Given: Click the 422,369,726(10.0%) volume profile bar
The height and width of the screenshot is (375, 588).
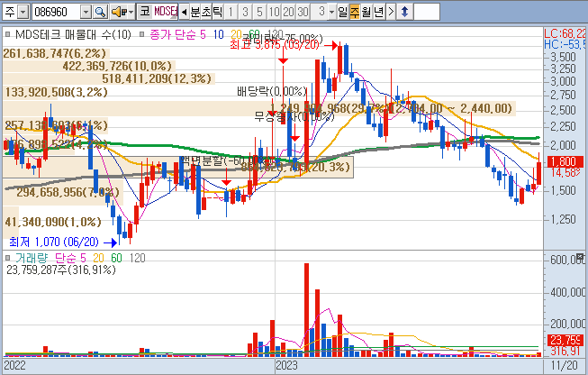Looking at the screenshot, I should pyautogui.click(x=89, y=66).
